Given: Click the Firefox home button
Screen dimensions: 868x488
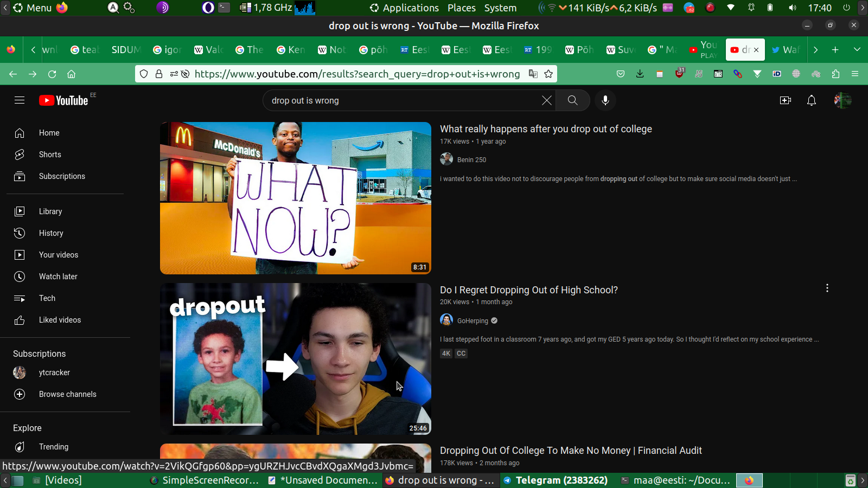Looking at the screenshot, I should [71, 74].
